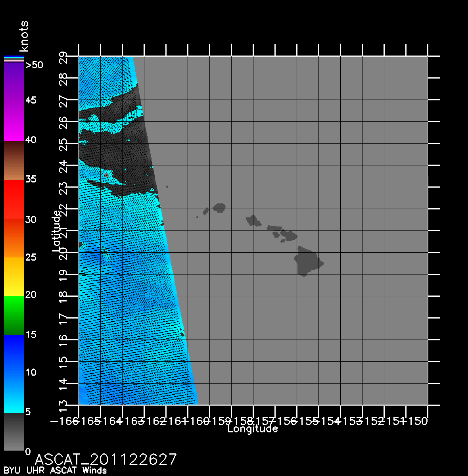
Task: Click the magenta 40-45 knots color band
Action: point(13,121)
